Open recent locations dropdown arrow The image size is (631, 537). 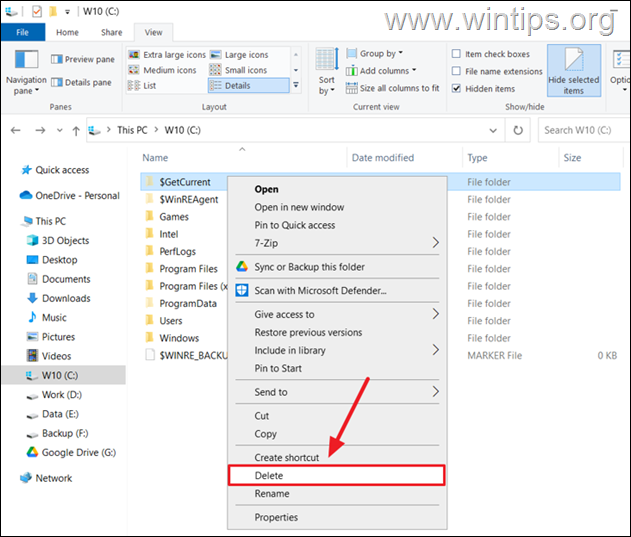click(60, 130)
